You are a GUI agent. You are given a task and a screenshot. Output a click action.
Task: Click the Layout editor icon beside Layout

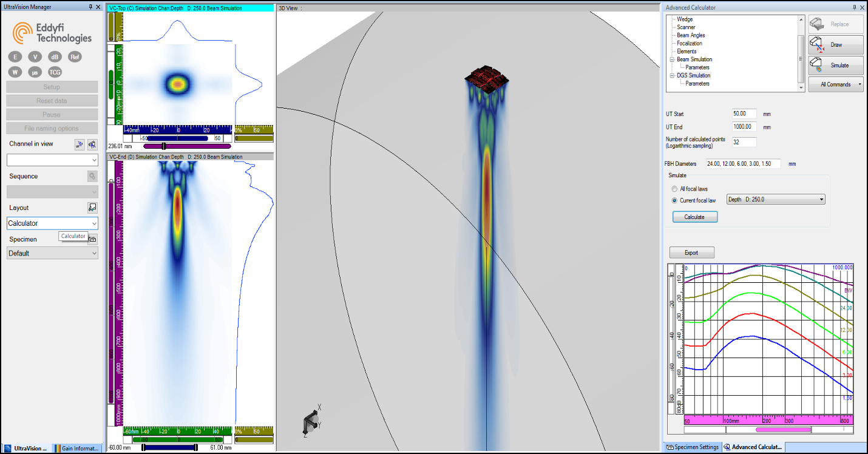[93, 208]
